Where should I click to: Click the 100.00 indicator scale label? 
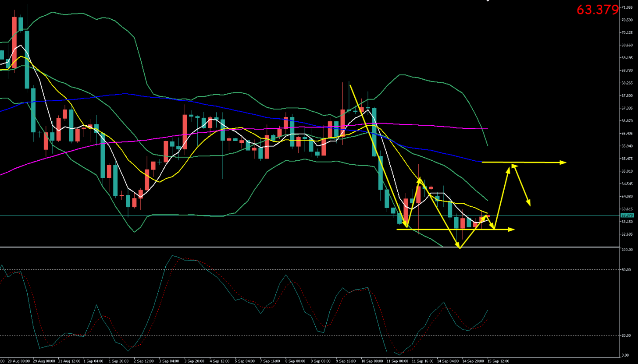pyautogui.click(x=627, y=250)
